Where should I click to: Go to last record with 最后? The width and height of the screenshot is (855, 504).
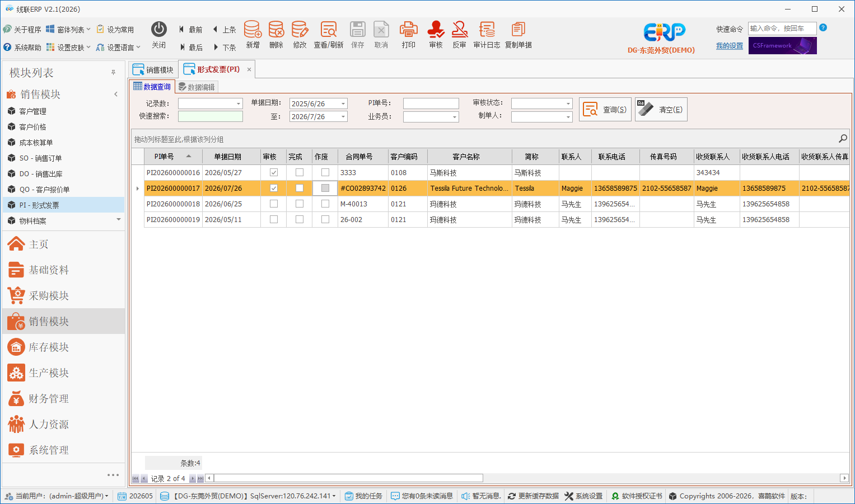point(191,48)
